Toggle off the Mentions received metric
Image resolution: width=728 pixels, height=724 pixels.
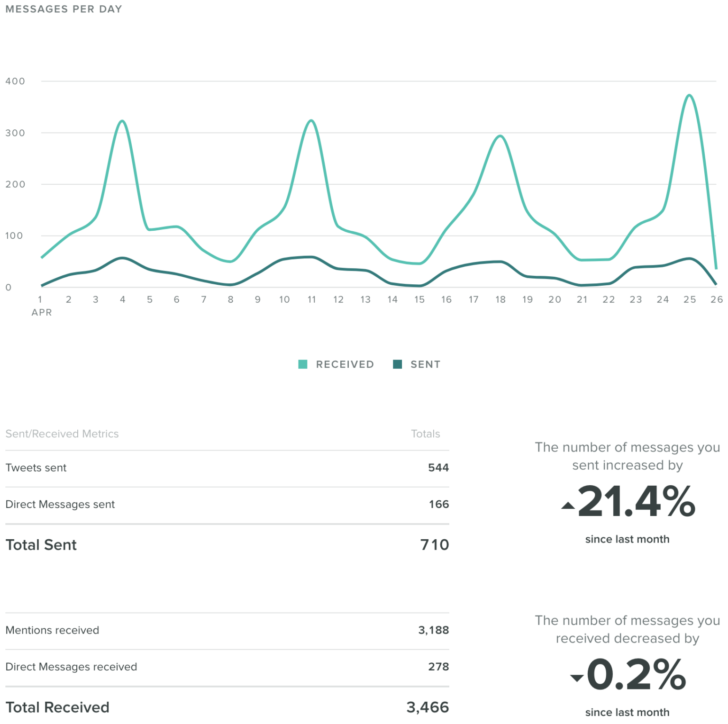[x=52, y=630]
